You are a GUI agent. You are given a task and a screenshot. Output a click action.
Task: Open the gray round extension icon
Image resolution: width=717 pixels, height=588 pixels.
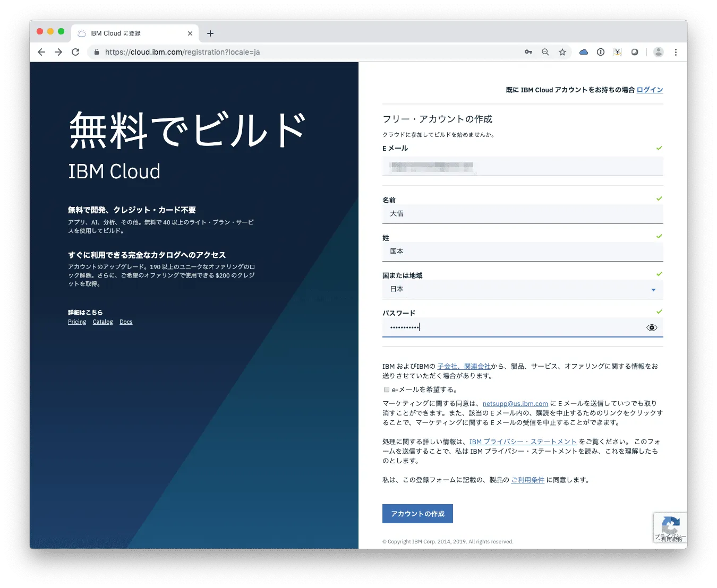pyautogui.click(x=635, y=52)
